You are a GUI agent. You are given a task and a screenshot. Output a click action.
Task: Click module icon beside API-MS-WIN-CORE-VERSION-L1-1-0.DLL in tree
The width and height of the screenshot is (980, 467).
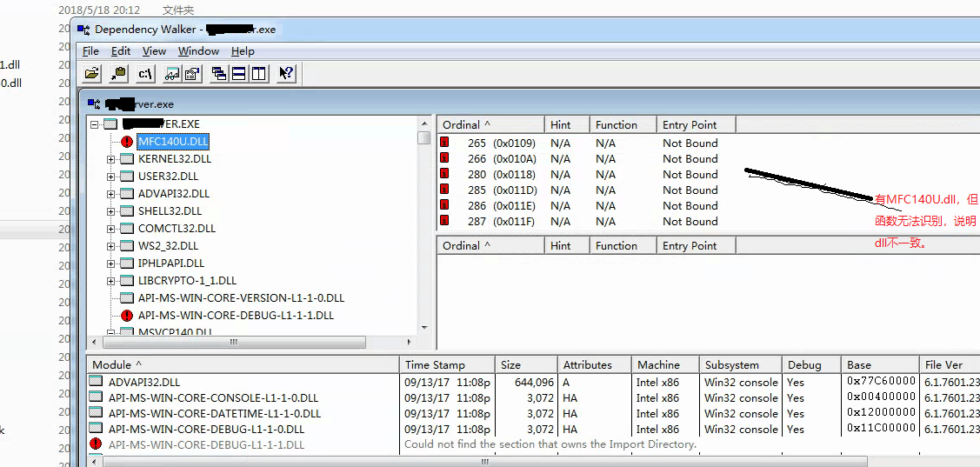(x=127, y=297)
